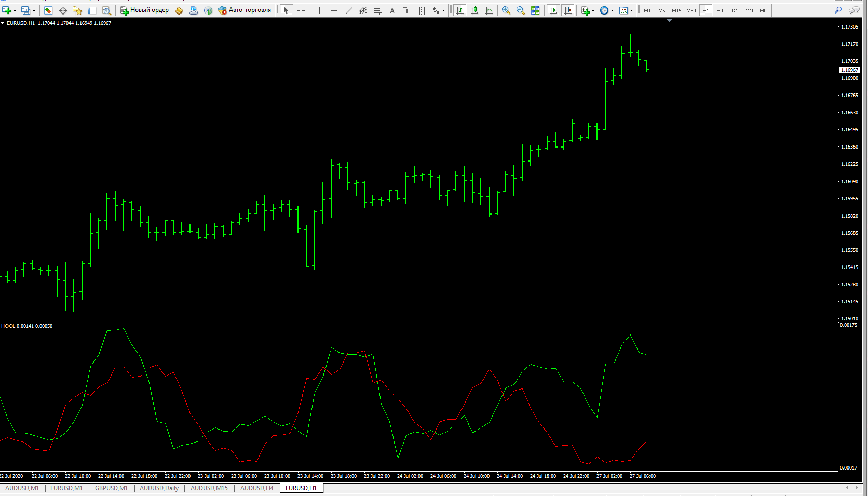Expand the indicators list dropdown arrow
Image resolution: width=868 pixels, height=496 pixels.
click(593, 10)
